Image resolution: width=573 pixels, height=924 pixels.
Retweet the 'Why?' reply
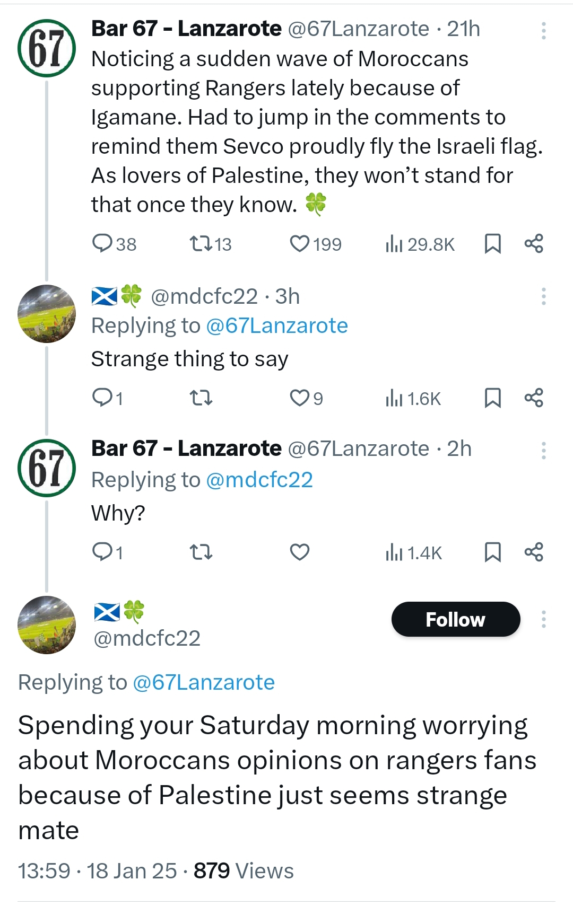[201, 552]
